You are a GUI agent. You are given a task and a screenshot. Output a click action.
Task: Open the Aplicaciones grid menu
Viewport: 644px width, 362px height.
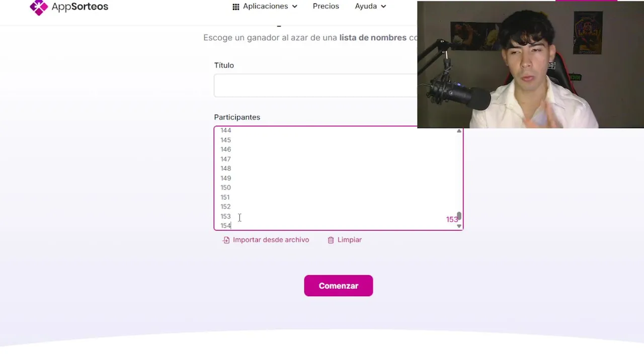pos(265,6)
